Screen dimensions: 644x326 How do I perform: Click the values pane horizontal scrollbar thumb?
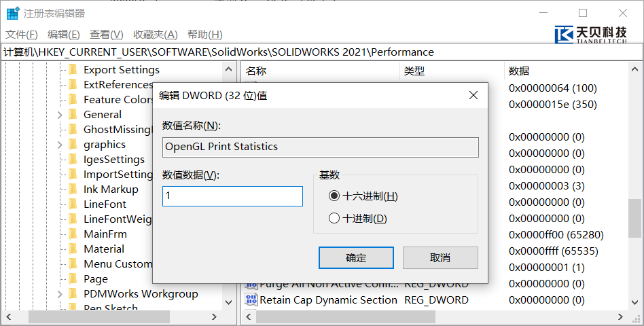pyautogui.click(x=345, y=317)
